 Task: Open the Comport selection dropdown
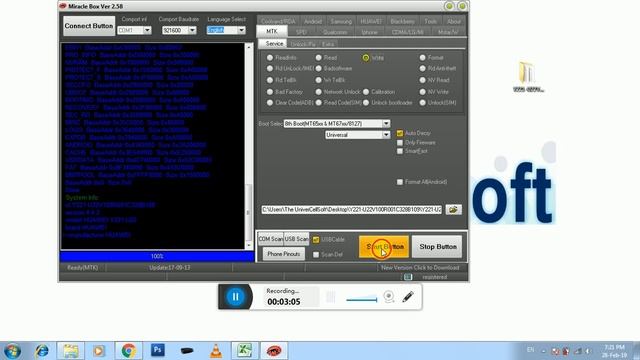click(x=147, y=30)
